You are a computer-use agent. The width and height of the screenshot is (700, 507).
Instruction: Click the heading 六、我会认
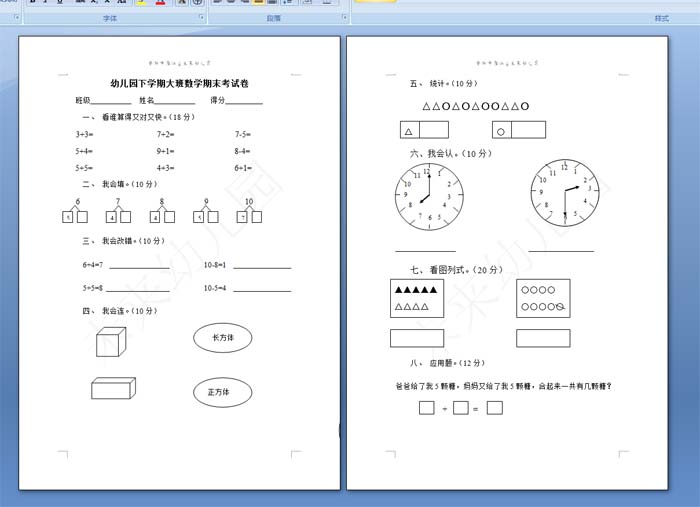451,154
